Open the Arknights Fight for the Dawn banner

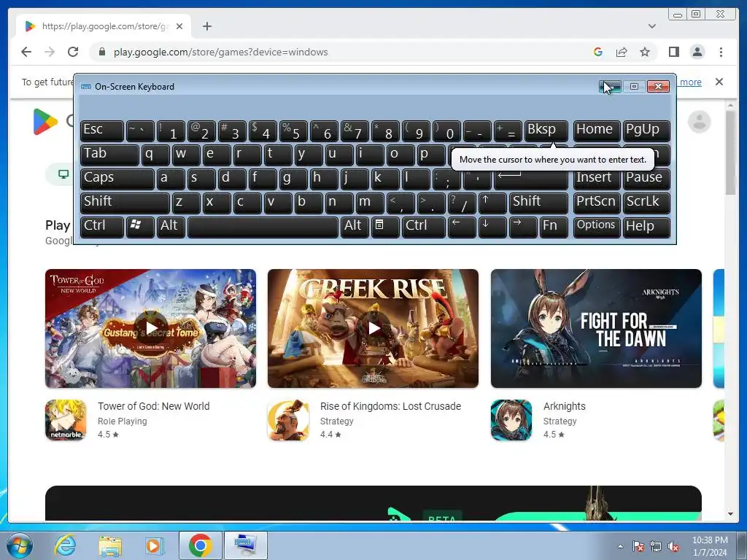(596, 328)
